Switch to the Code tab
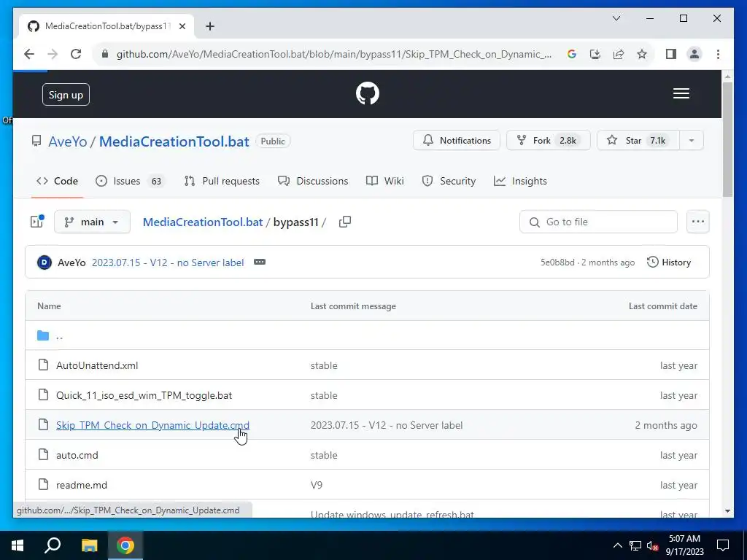Viewport: 747px width, 560px height. [57, 181]
